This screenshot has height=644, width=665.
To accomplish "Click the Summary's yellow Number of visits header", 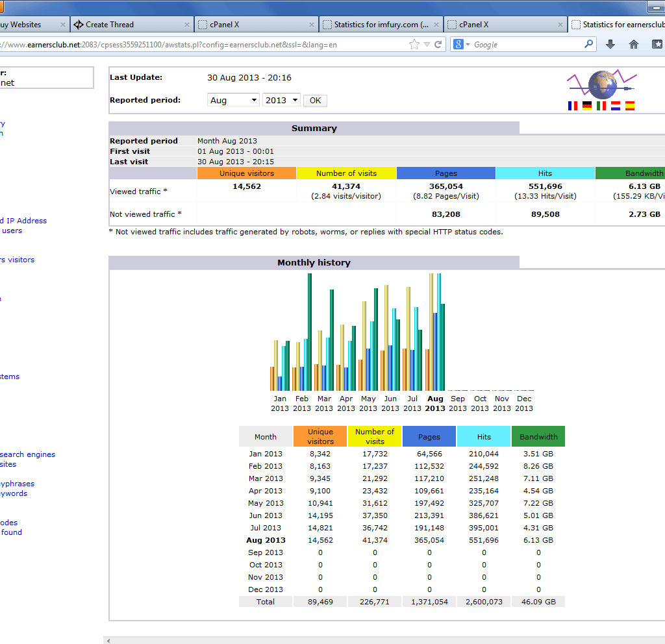I will point(347,173).
